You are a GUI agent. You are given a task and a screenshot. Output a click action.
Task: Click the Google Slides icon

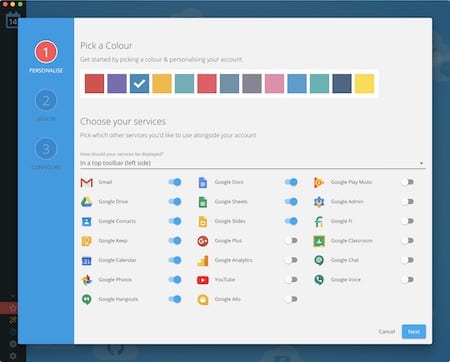click(x=203, y=221)
